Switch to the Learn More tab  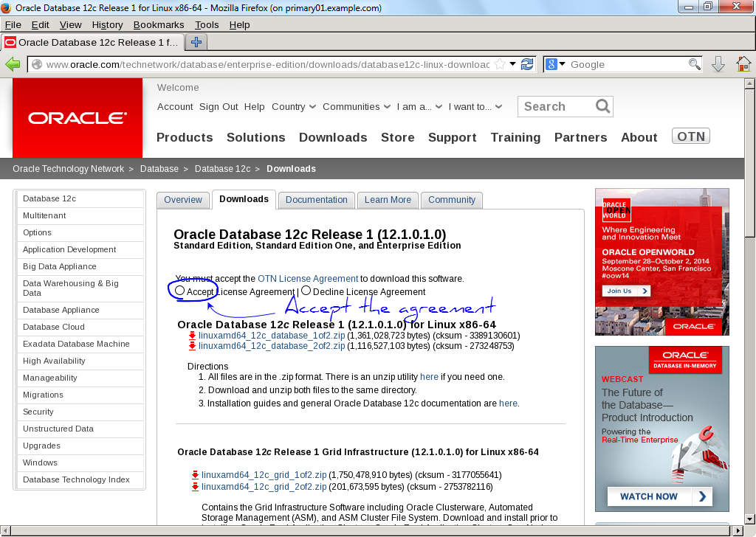tap(388, 200)
